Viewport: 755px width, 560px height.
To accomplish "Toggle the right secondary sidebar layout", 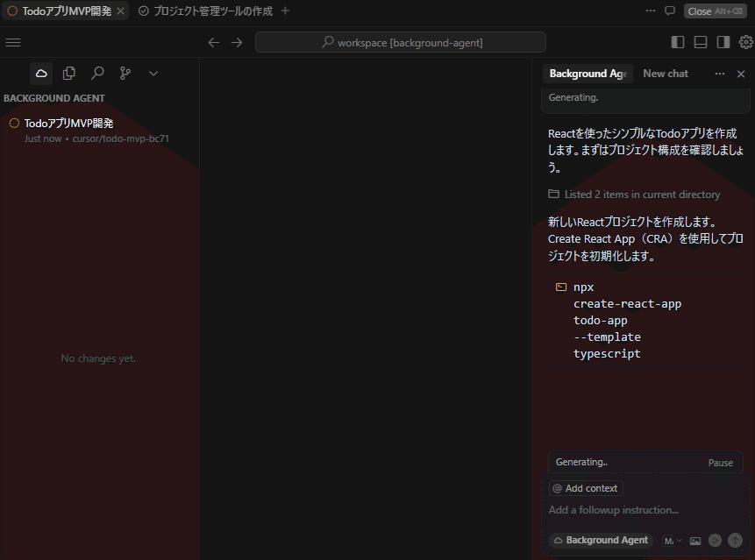I will pos(723,42).
